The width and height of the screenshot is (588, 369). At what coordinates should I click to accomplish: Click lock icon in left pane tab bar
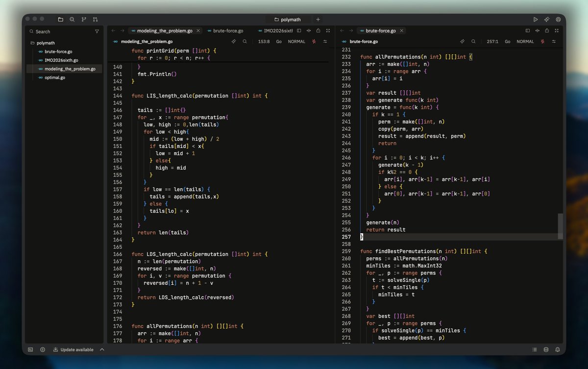pos(318,30)
